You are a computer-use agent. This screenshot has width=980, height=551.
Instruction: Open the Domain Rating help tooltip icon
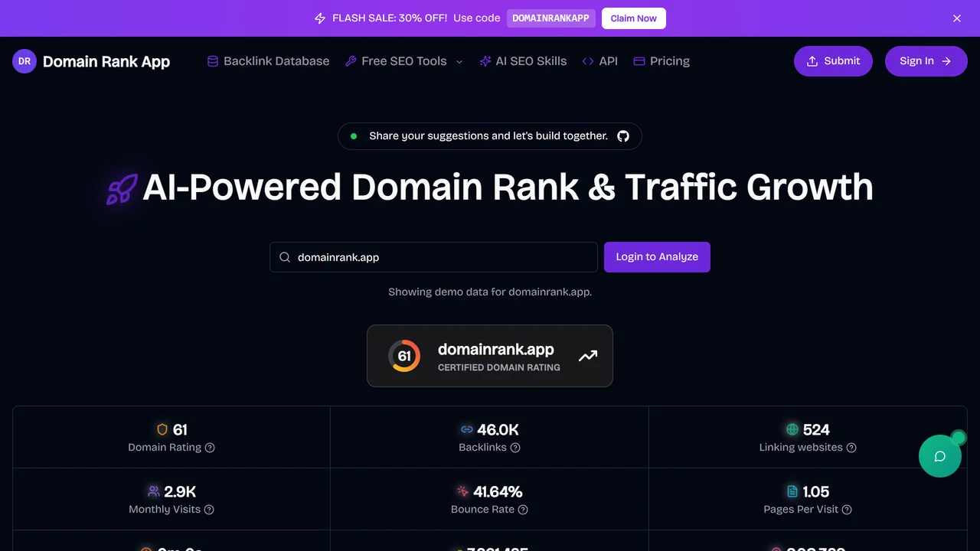click(210, 448)
